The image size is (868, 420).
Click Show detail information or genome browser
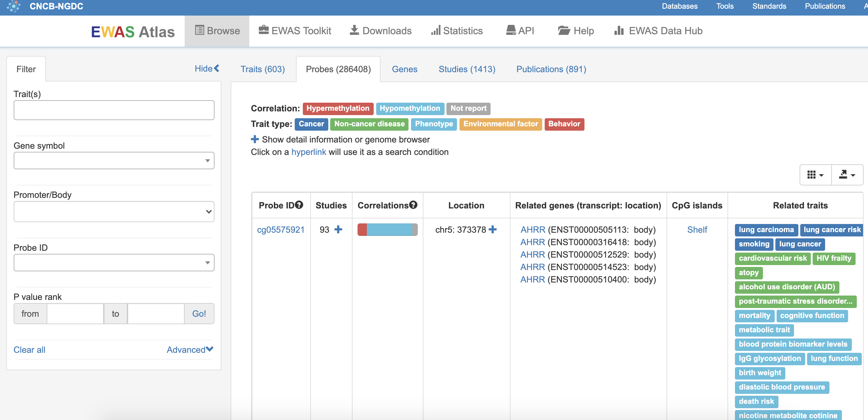255,139
